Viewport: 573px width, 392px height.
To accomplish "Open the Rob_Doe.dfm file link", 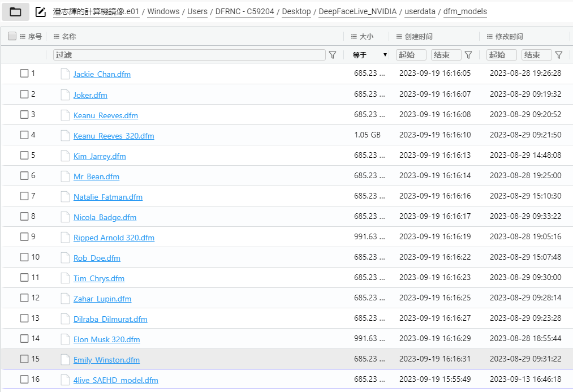I will click(97, 258).
